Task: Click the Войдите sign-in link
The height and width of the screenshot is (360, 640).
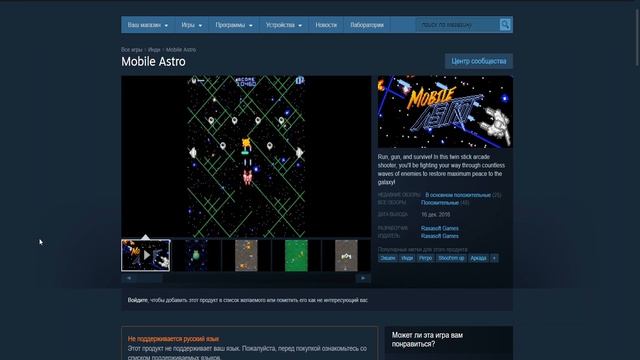Action: point(138,300)
